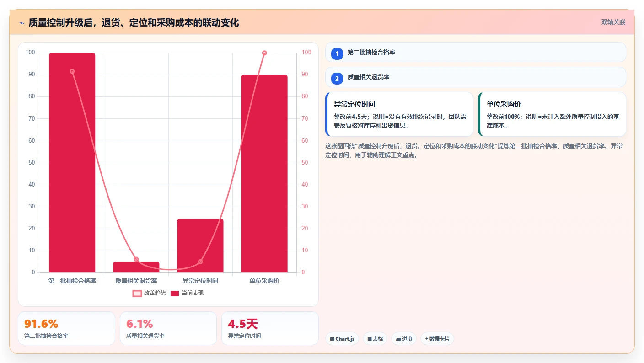Click the 第二批抽检合格率 bar in the chart
The height and width of the screenshot is (363, 644).
(x=72, y=163)
